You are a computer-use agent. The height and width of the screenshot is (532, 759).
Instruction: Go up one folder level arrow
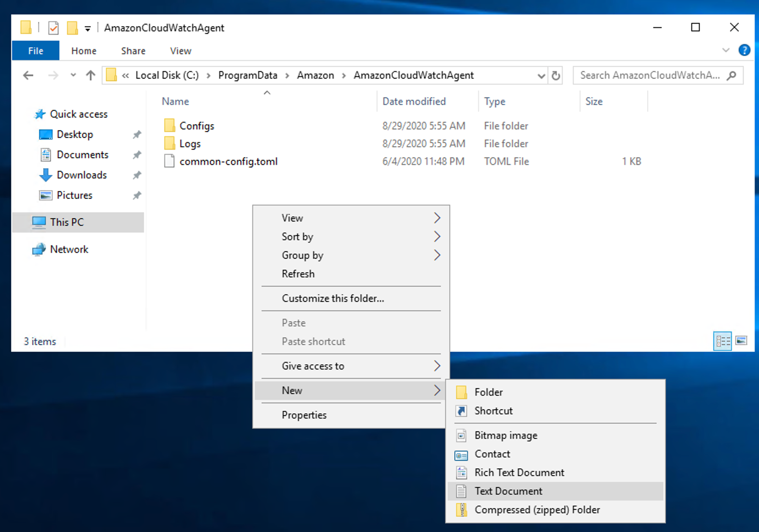tap(90, 75)
